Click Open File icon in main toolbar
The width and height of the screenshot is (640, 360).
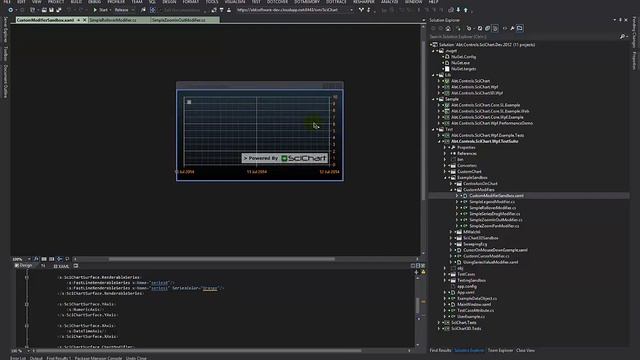pos(44,10)
